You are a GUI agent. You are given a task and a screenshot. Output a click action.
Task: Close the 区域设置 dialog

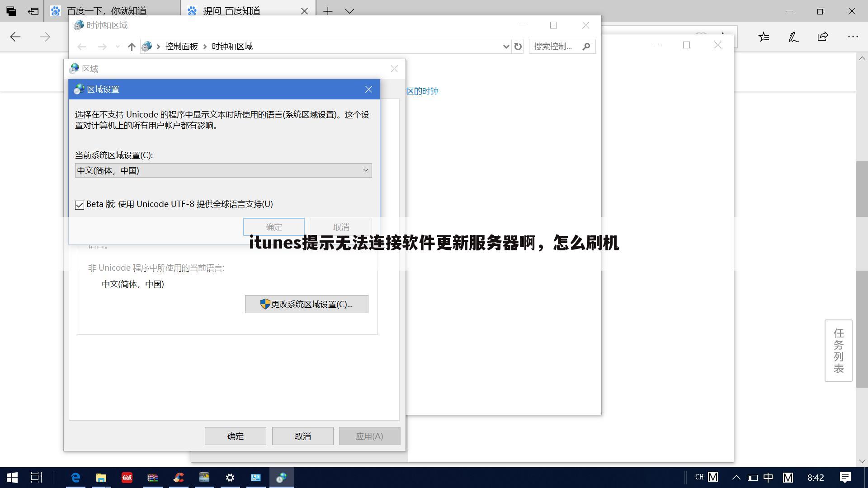pos(369,89)
